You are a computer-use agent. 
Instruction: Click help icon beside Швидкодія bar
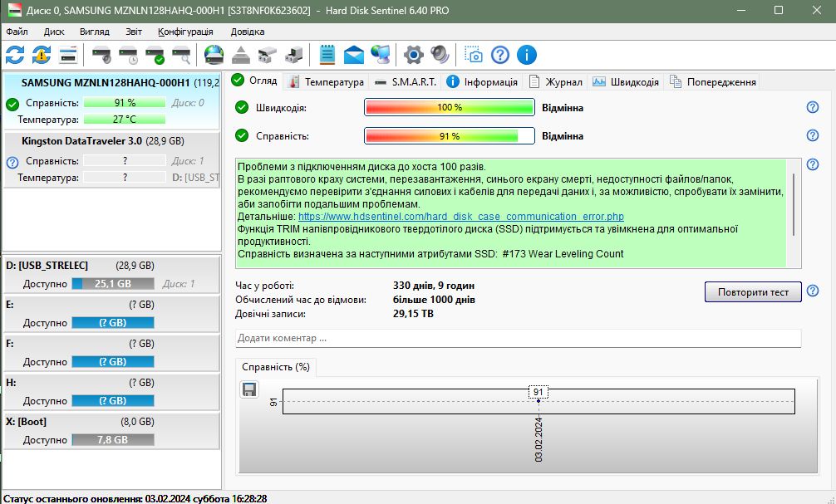pos(813,107)
